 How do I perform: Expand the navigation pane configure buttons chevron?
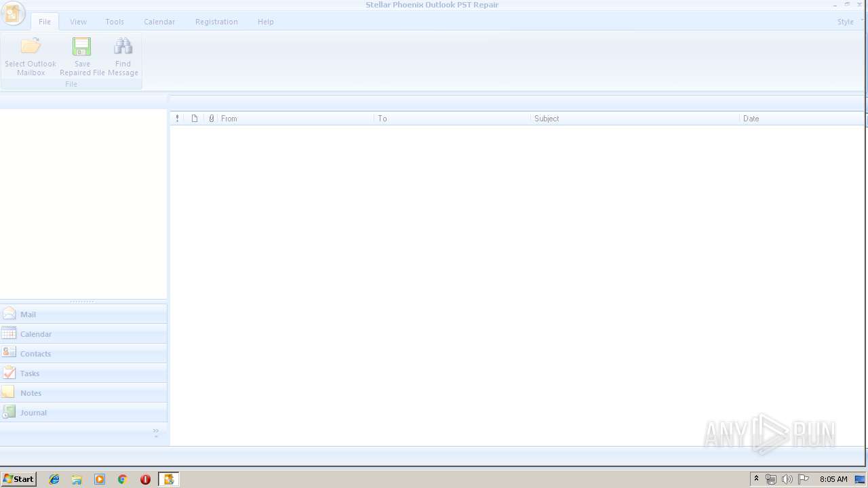tap(156, 432)
